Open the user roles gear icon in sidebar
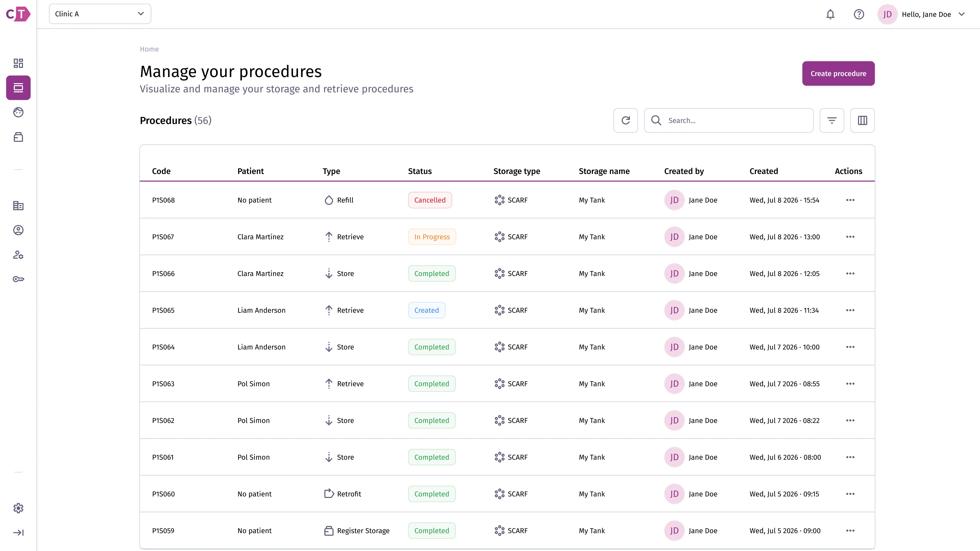The height and width of the screenshot is (551, 980). [18, 255]
